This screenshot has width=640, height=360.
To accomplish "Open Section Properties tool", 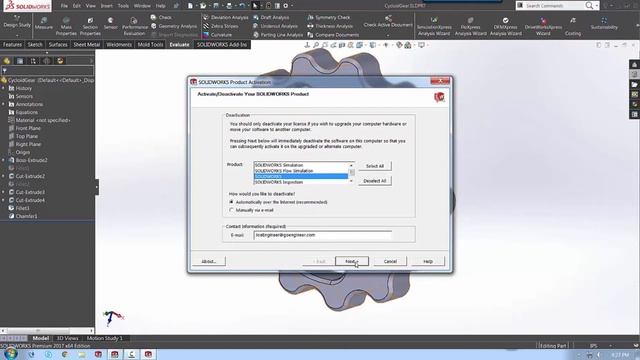I will click(x=90, y=26).
